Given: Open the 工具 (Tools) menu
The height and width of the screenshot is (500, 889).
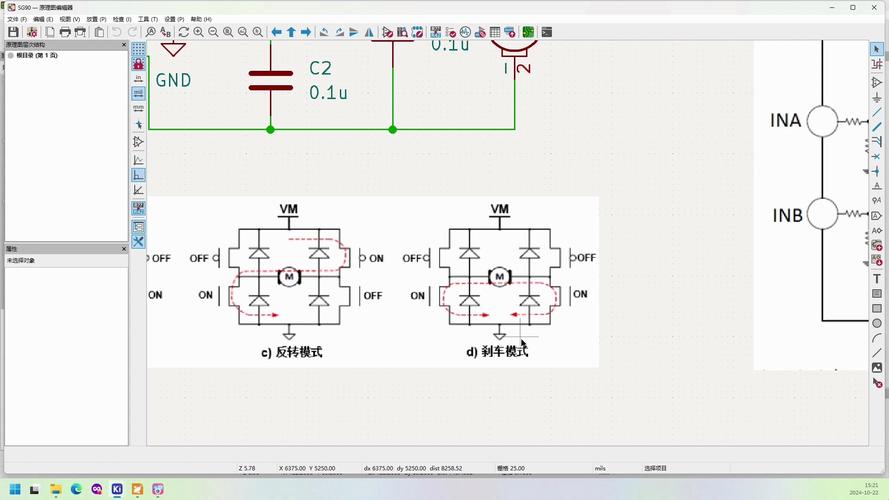Looking at the screenshot, I should coord(148,19).
